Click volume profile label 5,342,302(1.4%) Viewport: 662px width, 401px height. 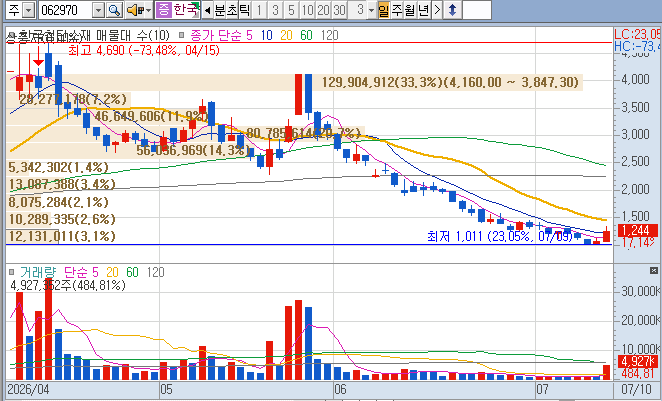pos(58,167)
